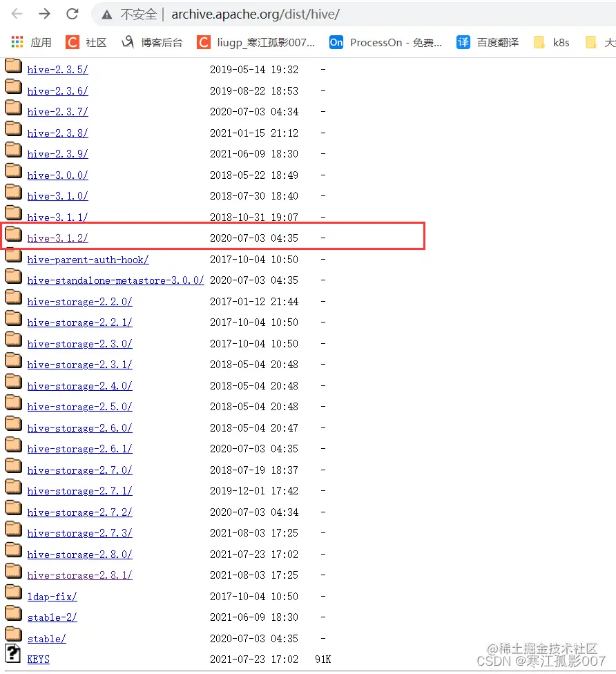Open the KEYS file link
Viewport: 616px width, 674px height.
click(x=38, y=659)
